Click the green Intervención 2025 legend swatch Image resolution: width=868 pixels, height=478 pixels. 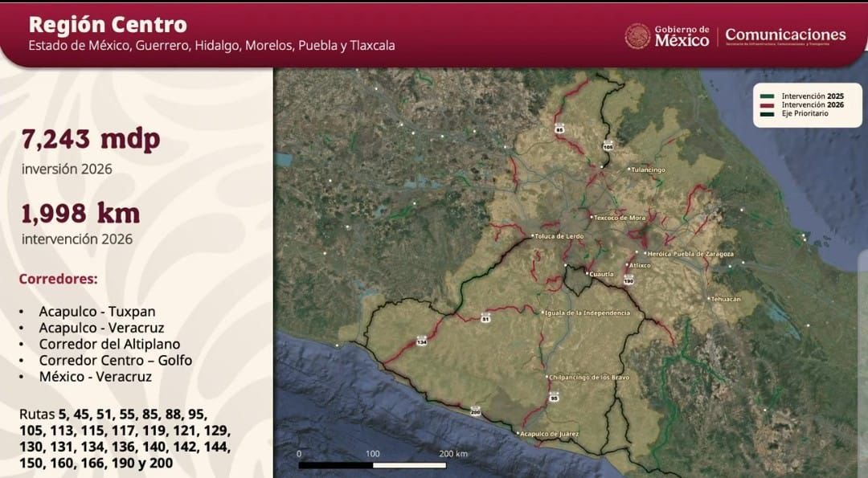pos(768,96)
